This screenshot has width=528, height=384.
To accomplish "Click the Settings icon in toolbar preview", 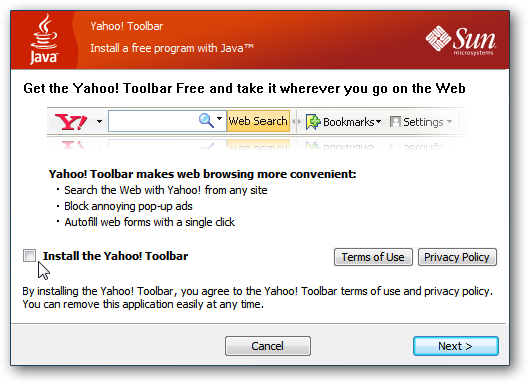I will (395, 122).
